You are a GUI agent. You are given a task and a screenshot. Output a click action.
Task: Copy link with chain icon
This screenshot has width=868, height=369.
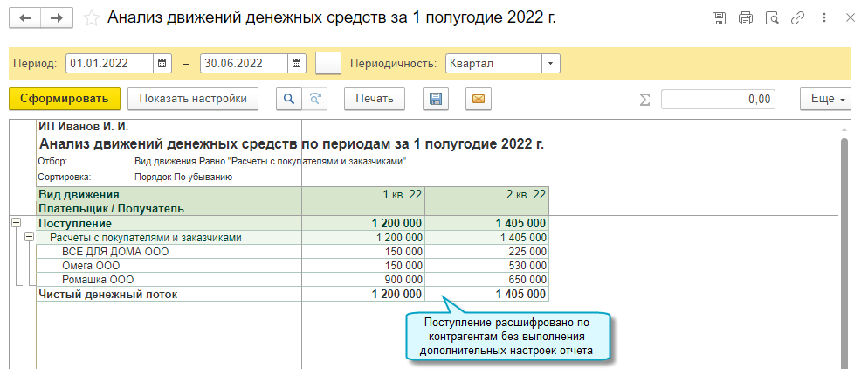tap(797, 18)
